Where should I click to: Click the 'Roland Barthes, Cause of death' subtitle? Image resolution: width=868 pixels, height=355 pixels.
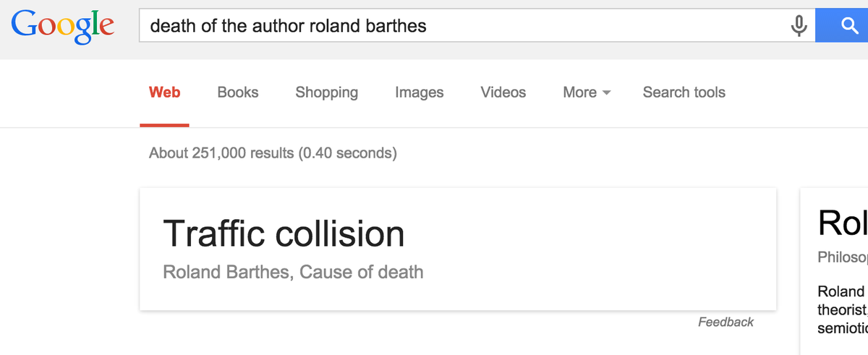pyautogui.click(x=293, y=272)
